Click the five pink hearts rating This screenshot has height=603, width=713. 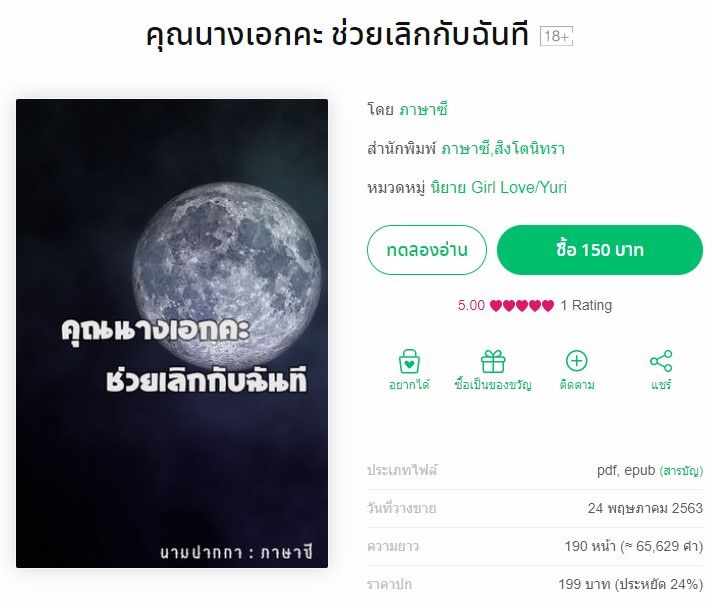tap(522, 306)
